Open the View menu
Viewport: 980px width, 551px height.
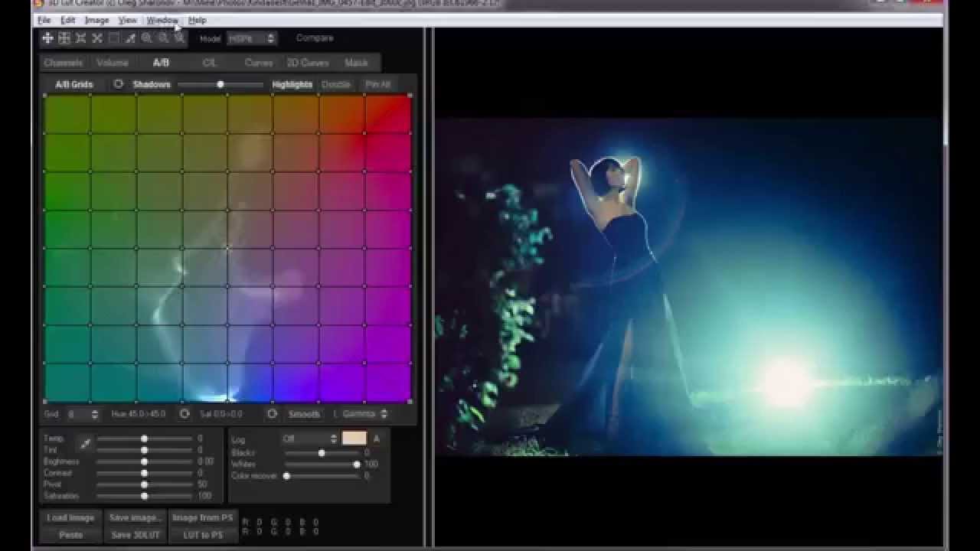(x=128, y=20)
